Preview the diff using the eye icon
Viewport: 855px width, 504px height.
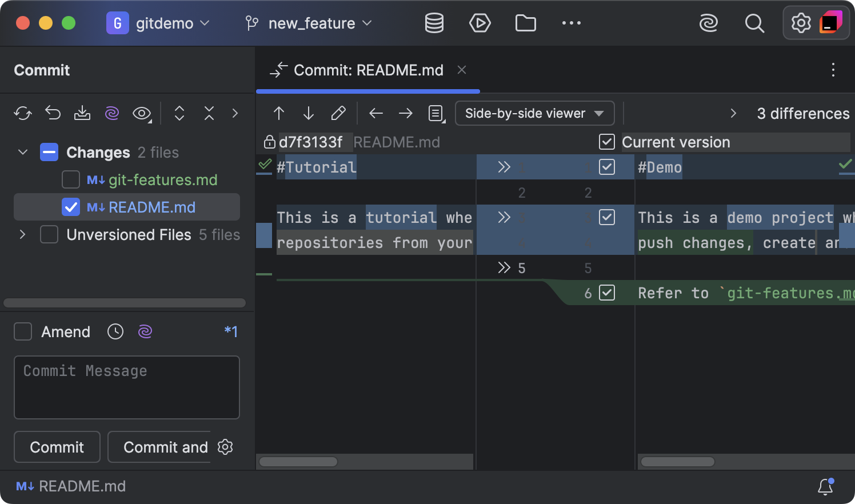(x=141, y=113)
